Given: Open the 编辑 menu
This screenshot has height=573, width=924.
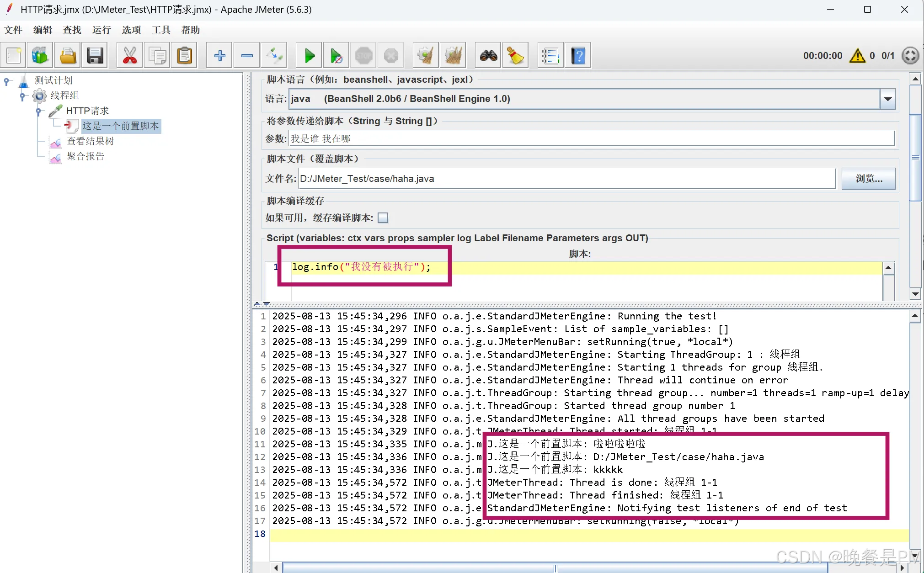Looking at the screenshot, I should tap(43, 30).
